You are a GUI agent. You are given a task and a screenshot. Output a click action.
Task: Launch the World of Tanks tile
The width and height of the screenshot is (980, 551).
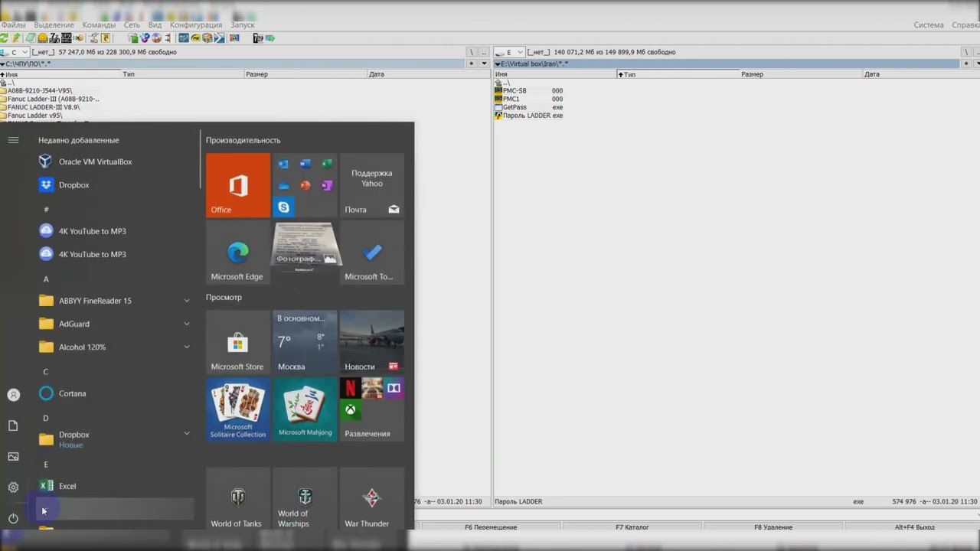238,498
